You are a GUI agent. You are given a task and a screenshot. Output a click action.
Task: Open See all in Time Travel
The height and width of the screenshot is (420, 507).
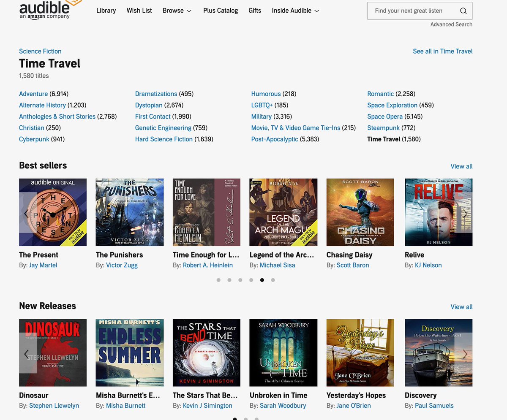442,51
